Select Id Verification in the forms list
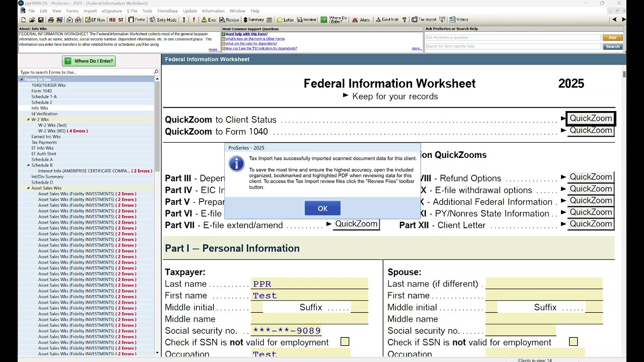The width and height of the screenshot is (644, 362). click(44, 114)
